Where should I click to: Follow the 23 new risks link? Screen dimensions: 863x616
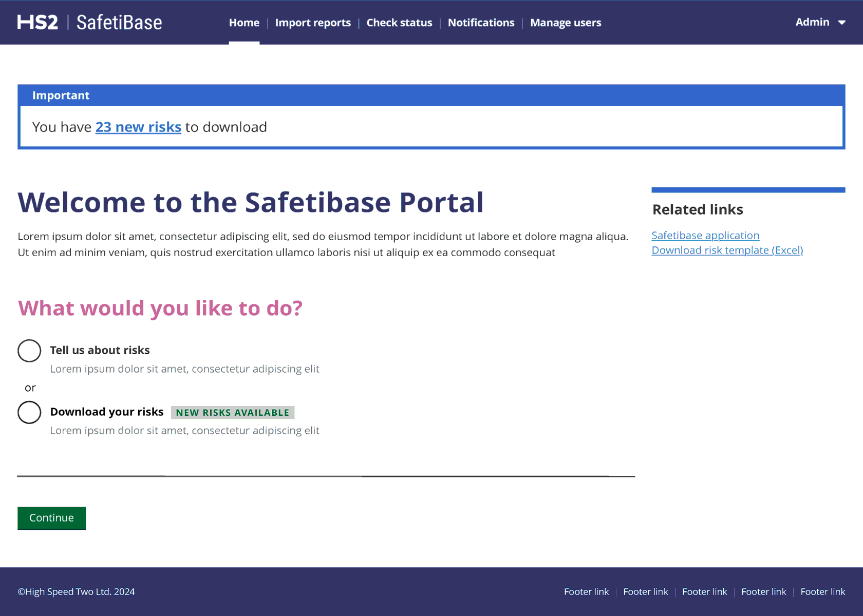click(138, 127)
